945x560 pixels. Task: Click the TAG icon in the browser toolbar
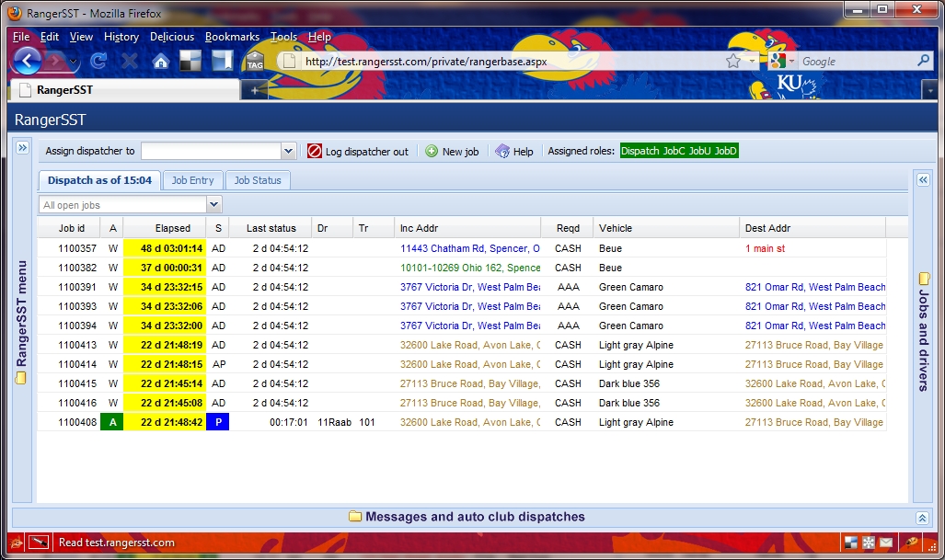255,62
